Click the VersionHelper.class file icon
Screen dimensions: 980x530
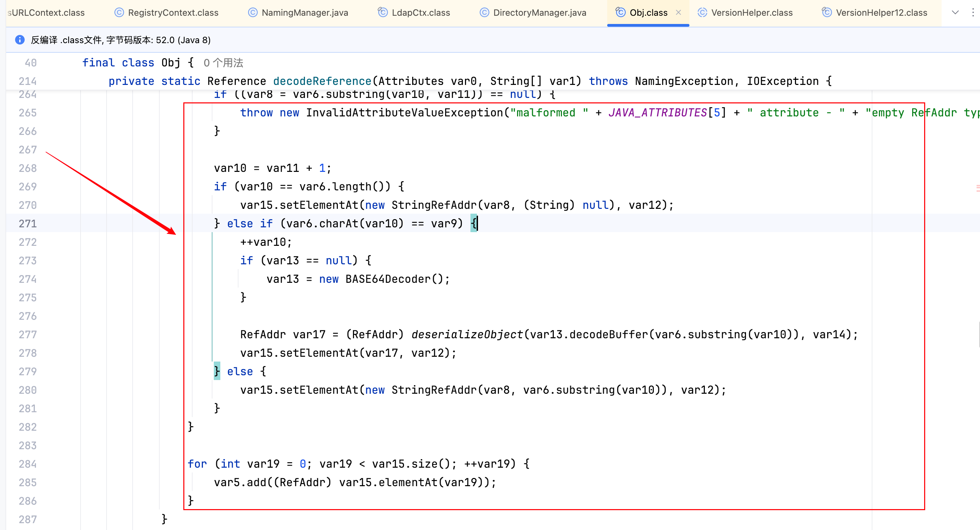point(702,13)
